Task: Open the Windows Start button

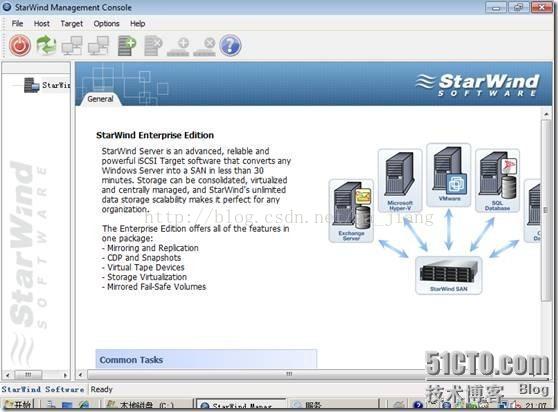Action: click(18, 405)
